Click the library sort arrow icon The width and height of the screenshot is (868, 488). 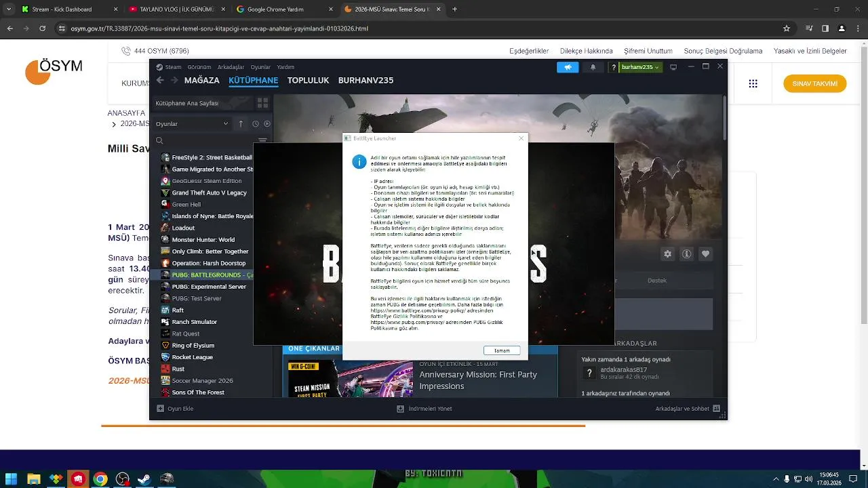point(241,124)
